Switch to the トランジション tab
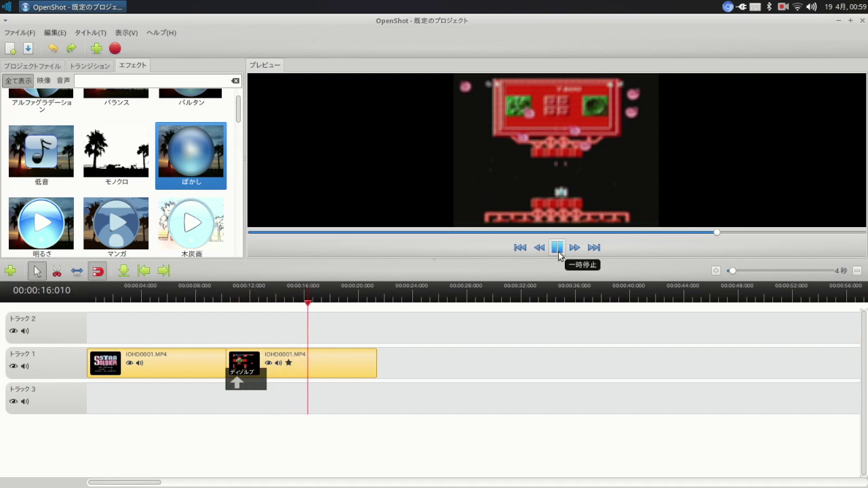This screenshot has height=488, width=868. click(x=90, y=66)
